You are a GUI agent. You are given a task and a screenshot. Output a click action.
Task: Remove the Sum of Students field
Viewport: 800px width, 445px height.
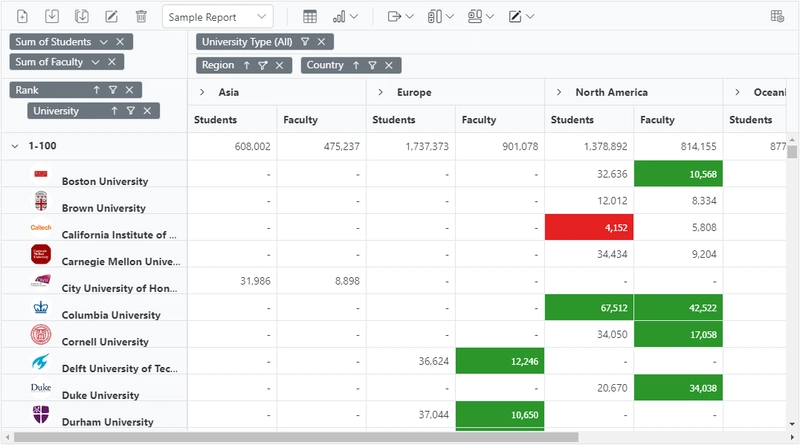[x=120, y=42]
